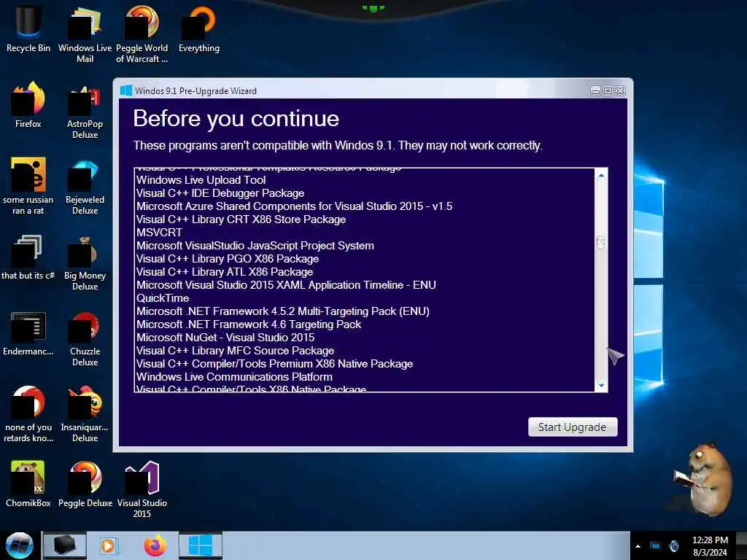Select Compiler/Tools Premium X86 Native Package

click(x=275, y=363)
